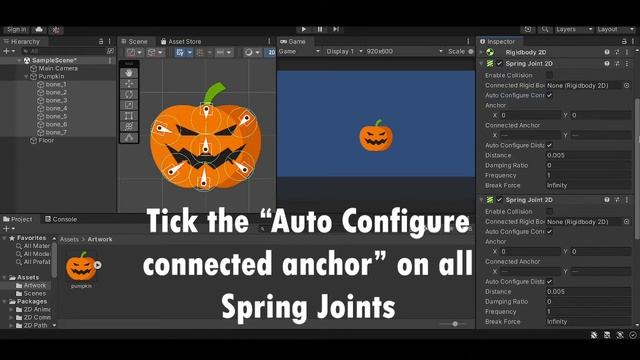Select the Rect tool in Scene view
Viewport: 640px width, 360px height.
pos(129,116)
